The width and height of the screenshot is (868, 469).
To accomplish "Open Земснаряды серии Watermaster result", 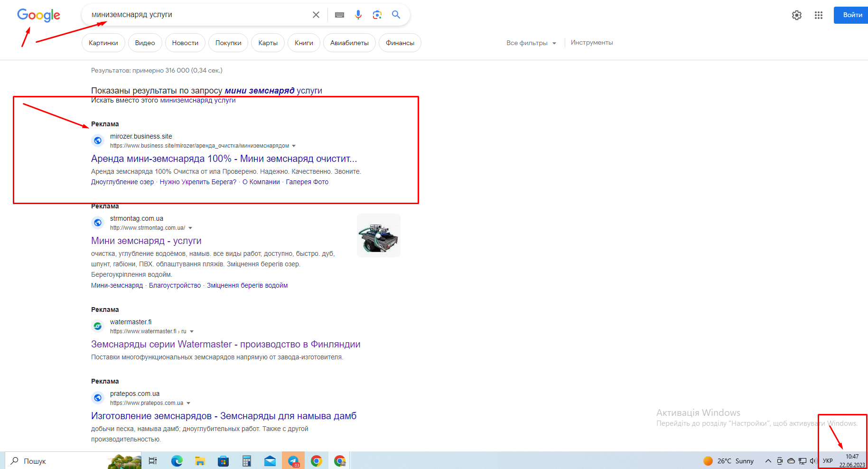I will 226,344.
